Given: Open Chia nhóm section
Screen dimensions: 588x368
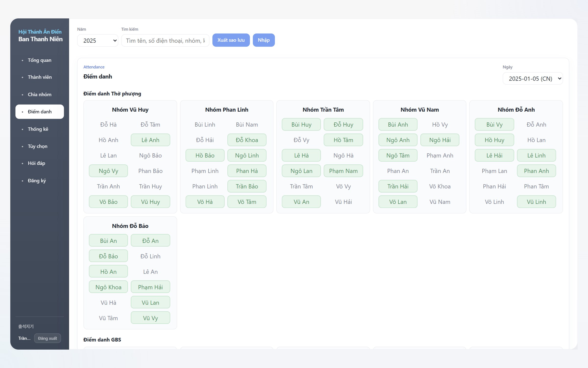Looking at the screenshot, I should (x=40, y=94).
